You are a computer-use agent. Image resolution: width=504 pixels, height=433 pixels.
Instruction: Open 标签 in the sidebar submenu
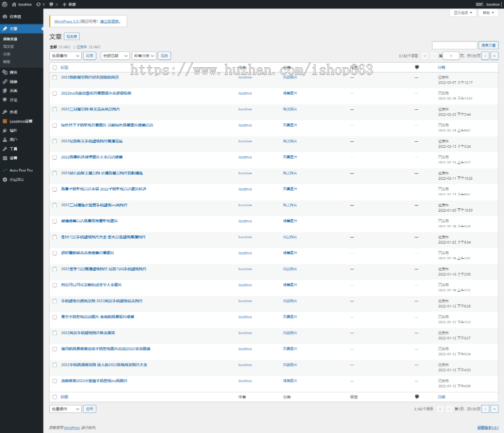coord(6,62)
